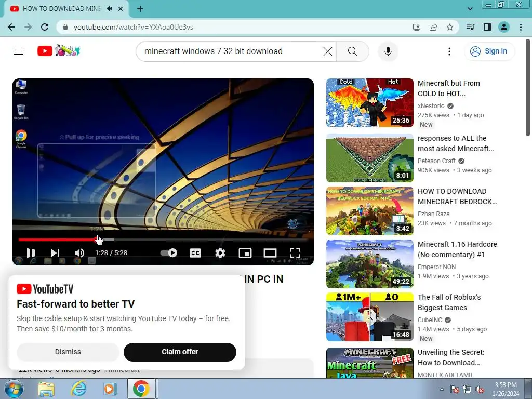Viewport: 532px width, 399px height.
Task: Visit the Peteson Craft channel name
Action: (436, 161)
